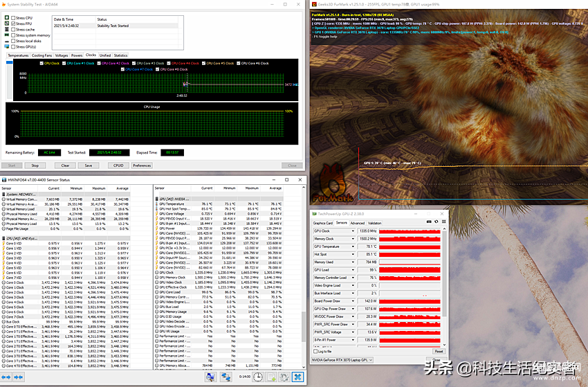Viewport: 588px width, 387px height.
Task: Expand columns with HWiNFO left-right arrows icon
Action: [x=6, y=377]
